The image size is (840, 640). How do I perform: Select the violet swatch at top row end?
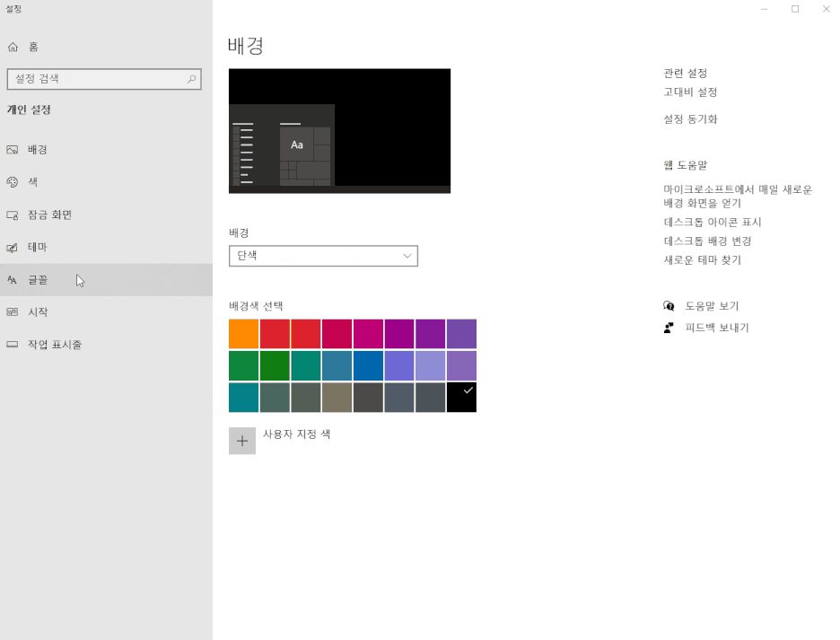[462, 334]
